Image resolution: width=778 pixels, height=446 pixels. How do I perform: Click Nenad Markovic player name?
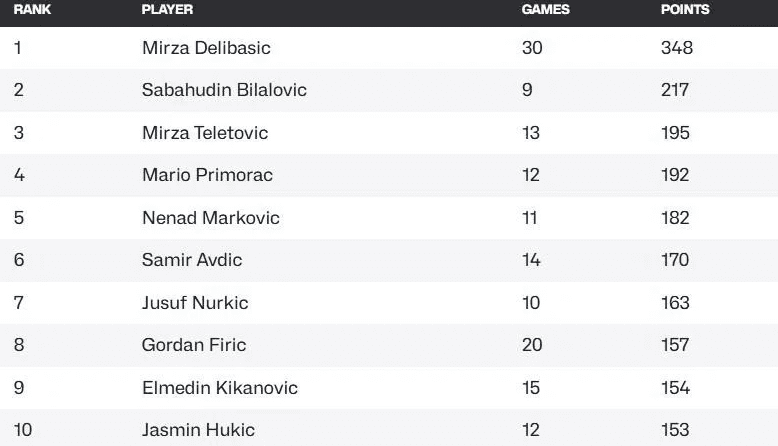tap(211, 217)
